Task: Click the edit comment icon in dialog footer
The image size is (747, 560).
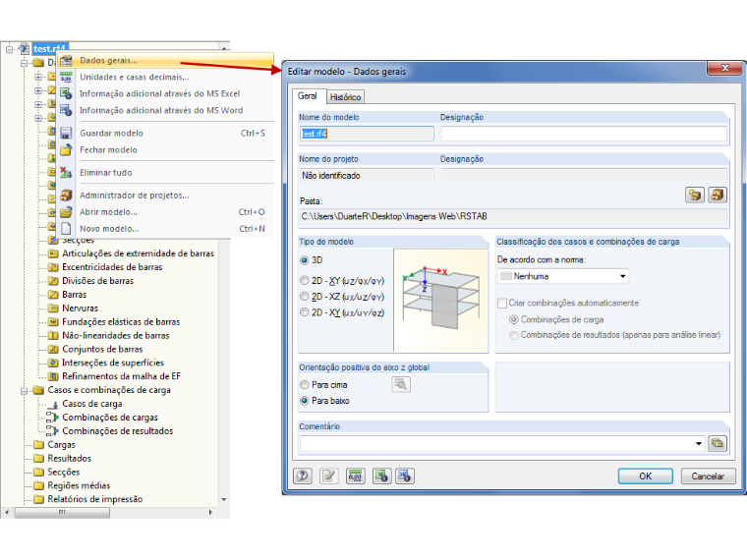Action: [328, 476]
